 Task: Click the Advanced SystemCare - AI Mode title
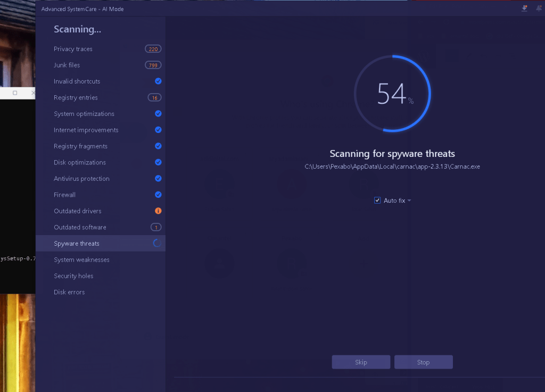tap(82, 9)
